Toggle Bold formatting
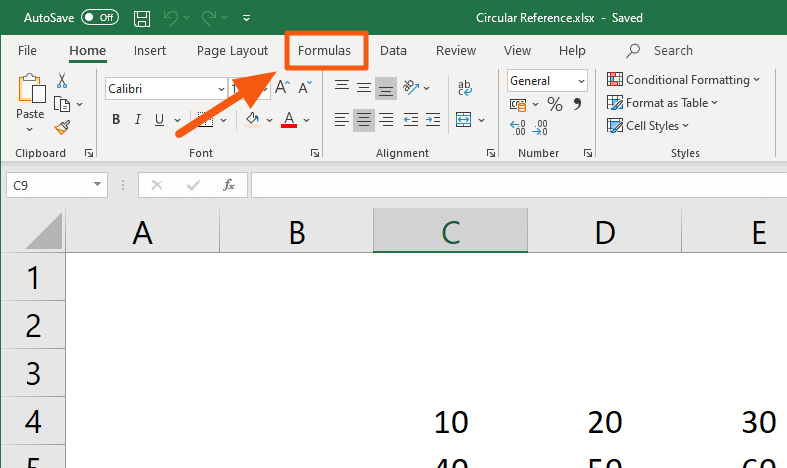Image resolution: width=787 pixels, height=468 pixels. tap(116, 120)
